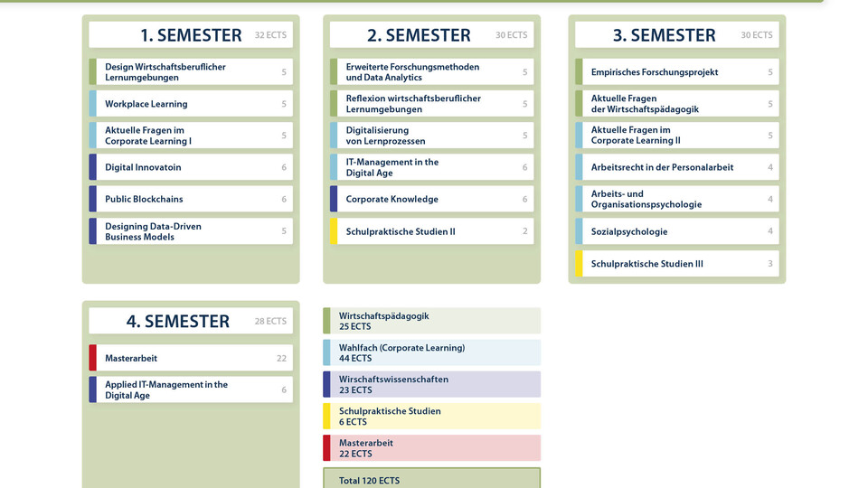Image resolution: width=868 pixels, height=488 pixels.
Task: Select Arbeitsrecht in der Personalarbeit
Action: click(677, 167)
